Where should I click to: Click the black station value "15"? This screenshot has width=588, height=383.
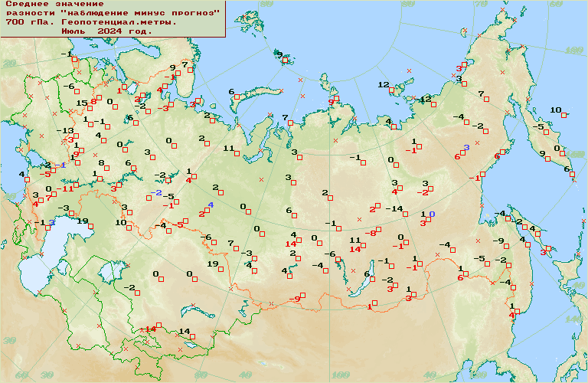point(82,103)
